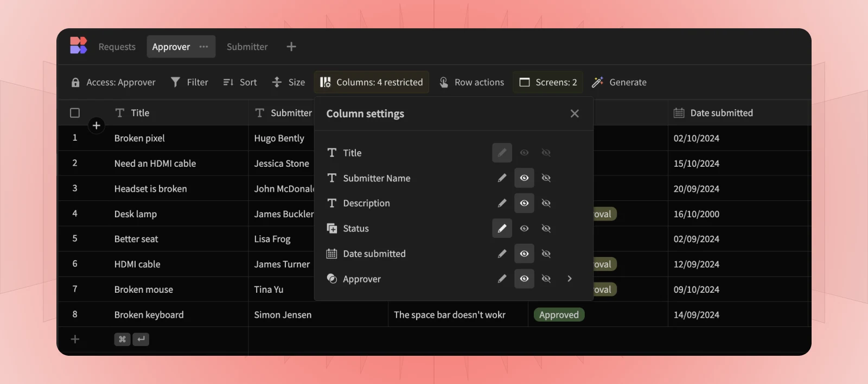
Task: Open the Sort options
Action: pyautogui.click(x=240, y=82)
